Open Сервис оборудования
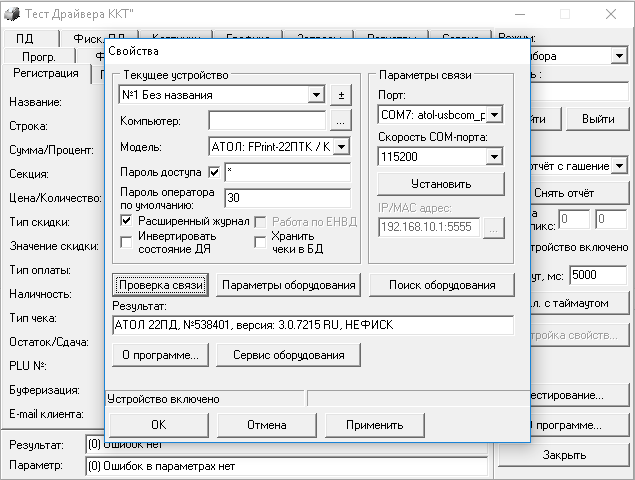The height and width of the screenshot is (480, 635). pyautogui.click(x=288, y=354)
